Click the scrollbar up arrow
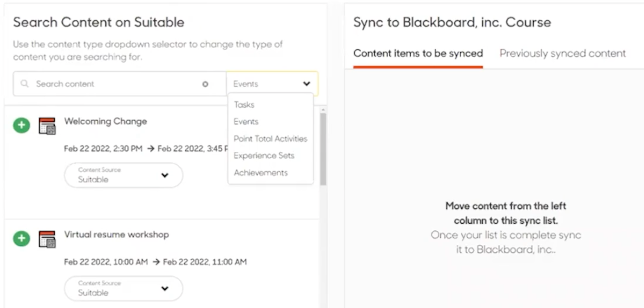Image resolution: width=644 pixels, height=308 pixels. pos(323,110)
